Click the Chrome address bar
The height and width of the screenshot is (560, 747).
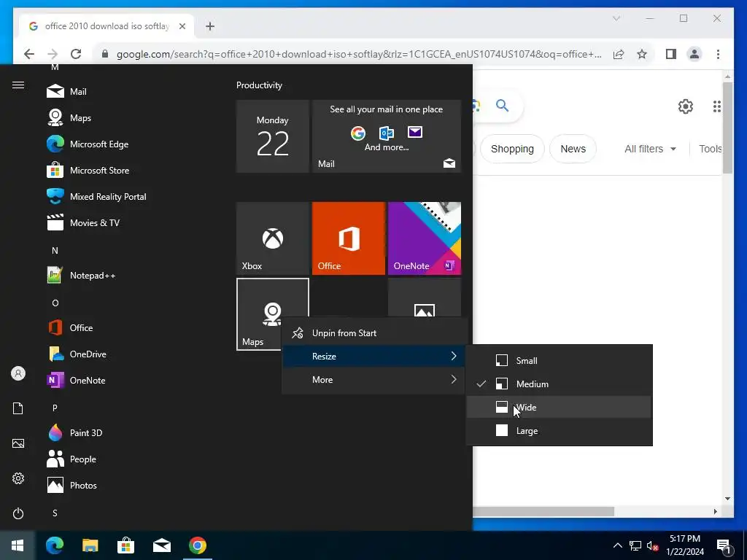359,54
